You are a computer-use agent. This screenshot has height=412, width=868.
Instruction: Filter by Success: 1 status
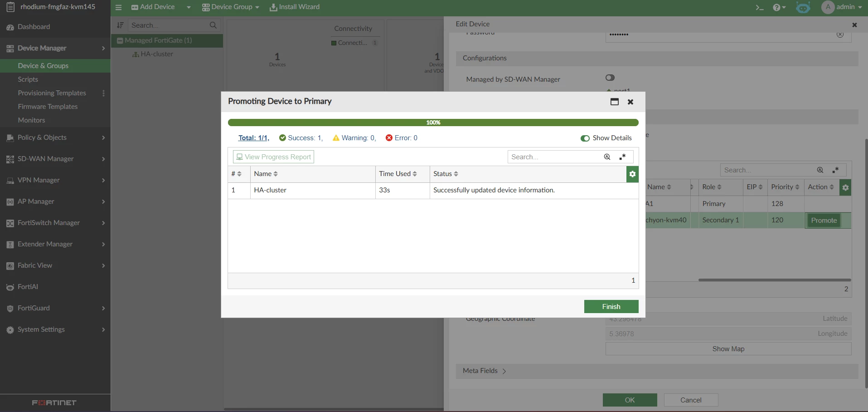pyautogui.click(x=301, y=138)
